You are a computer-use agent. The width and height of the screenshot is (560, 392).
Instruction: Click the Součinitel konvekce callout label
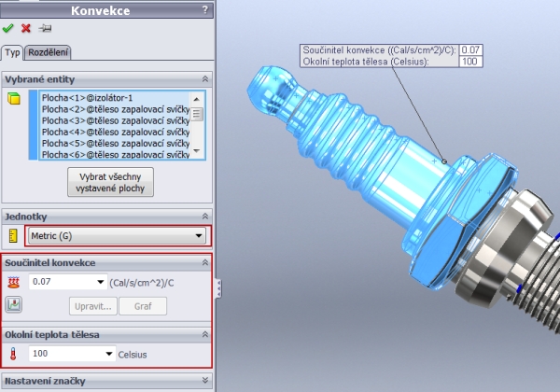click(379, 50)
